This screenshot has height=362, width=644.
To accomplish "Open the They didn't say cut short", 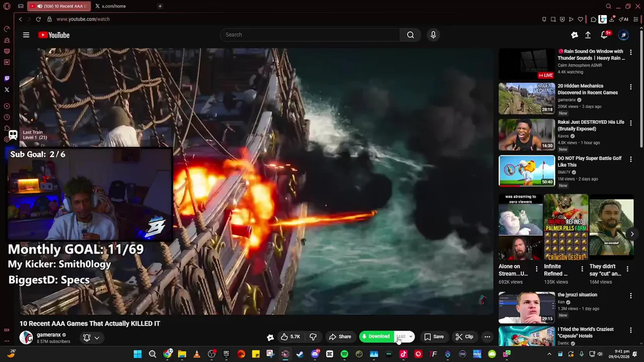I will tap(611, 227).
